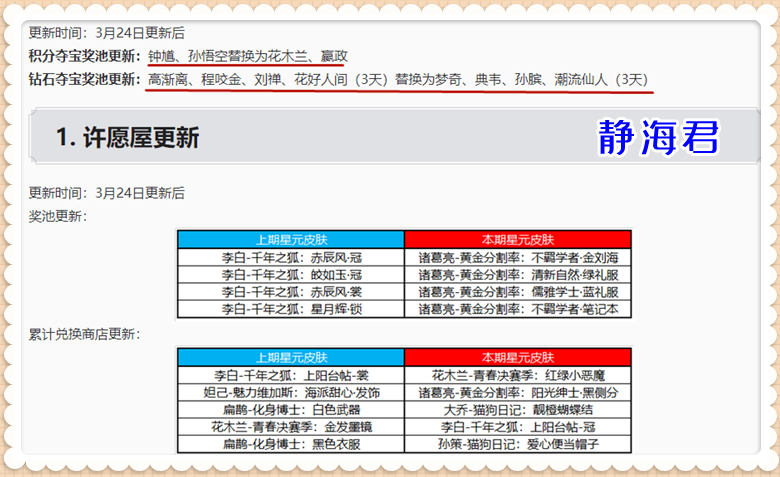Click the diamond pool replacement text line
This screenshot has height=477, width=780.
pos(398,79)
